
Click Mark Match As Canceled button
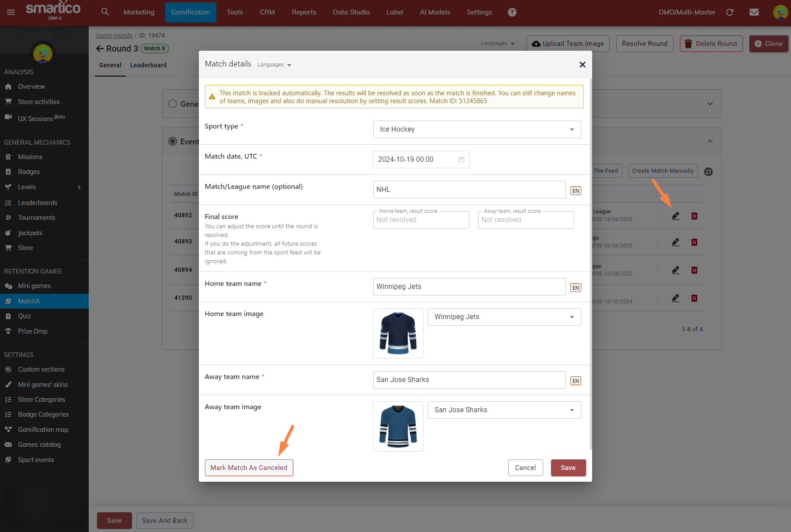click(249, 468)
